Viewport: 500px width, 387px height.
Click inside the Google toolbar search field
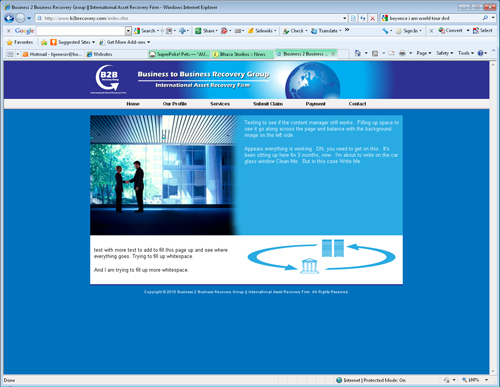pos(81,31)
